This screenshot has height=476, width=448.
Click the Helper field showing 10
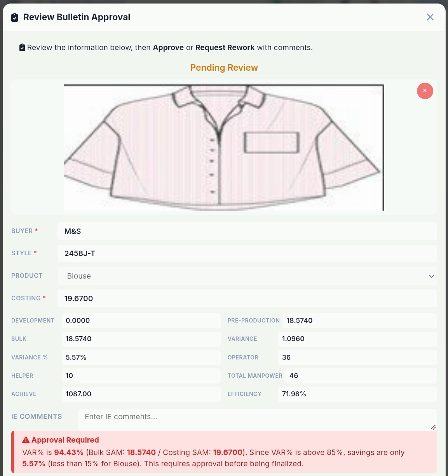click(x=141, y=376)
